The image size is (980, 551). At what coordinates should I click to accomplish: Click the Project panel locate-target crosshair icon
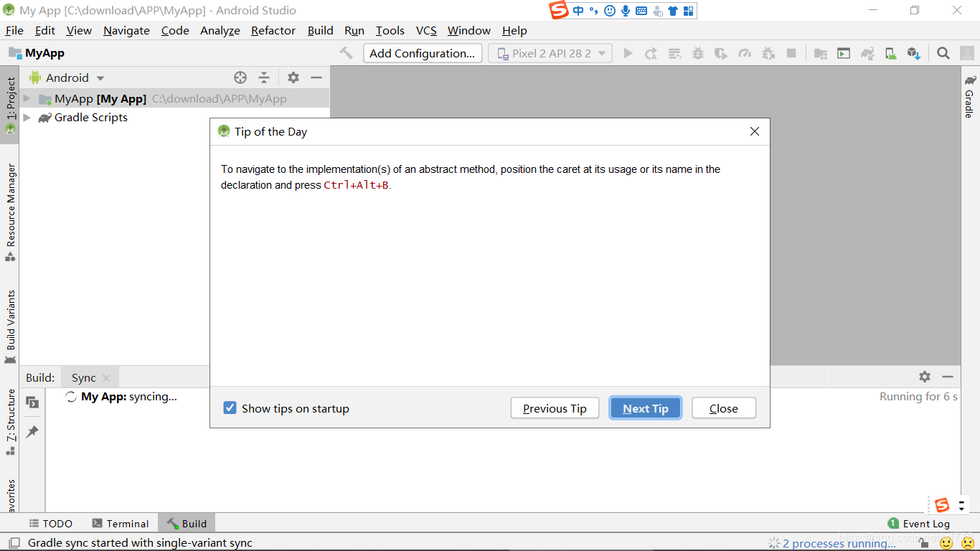240,77
